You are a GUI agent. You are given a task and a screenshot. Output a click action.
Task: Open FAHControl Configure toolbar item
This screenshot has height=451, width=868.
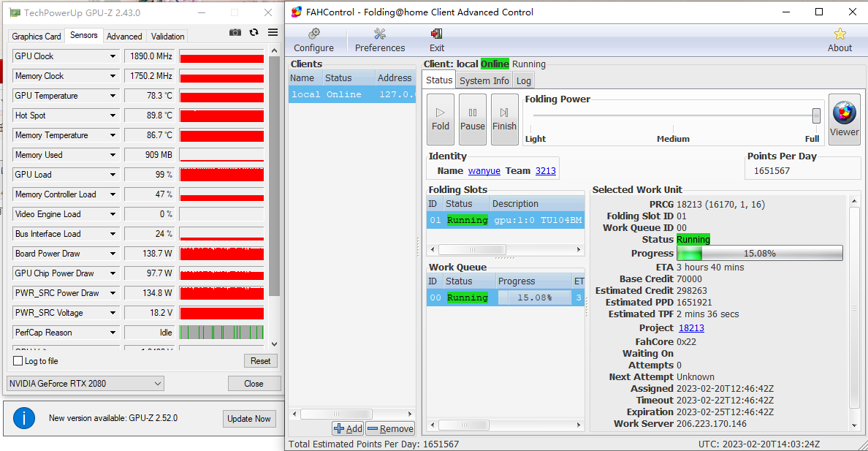pos(314,40)
